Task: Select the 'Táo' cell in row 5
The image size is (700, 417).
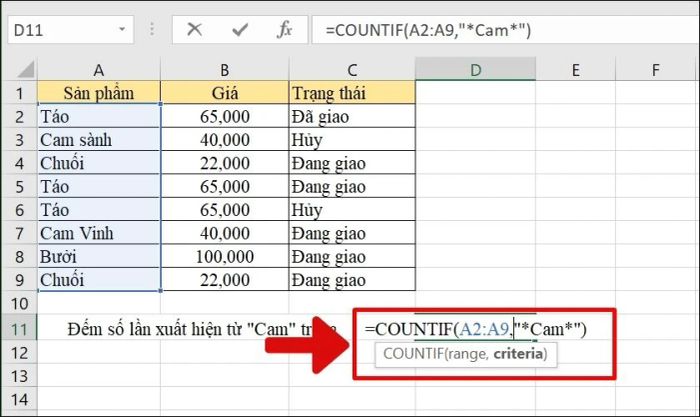Action: [x=99, y=186]
